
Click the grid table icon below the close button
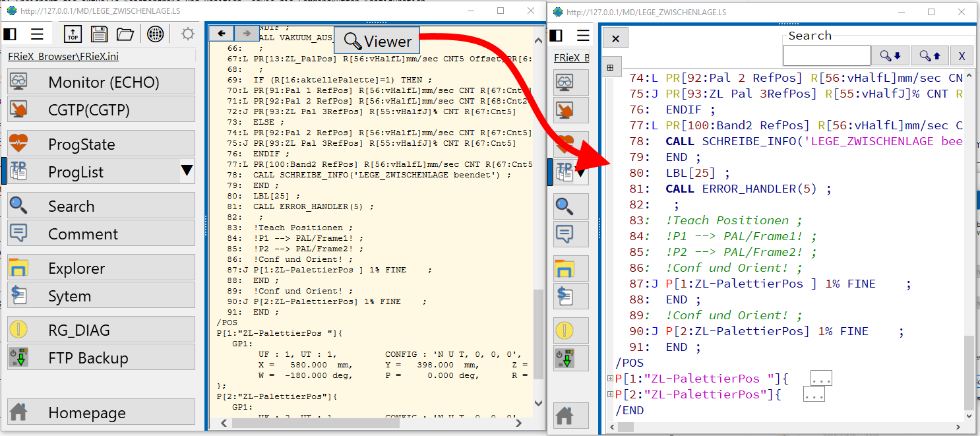click(x=611, y=67)
